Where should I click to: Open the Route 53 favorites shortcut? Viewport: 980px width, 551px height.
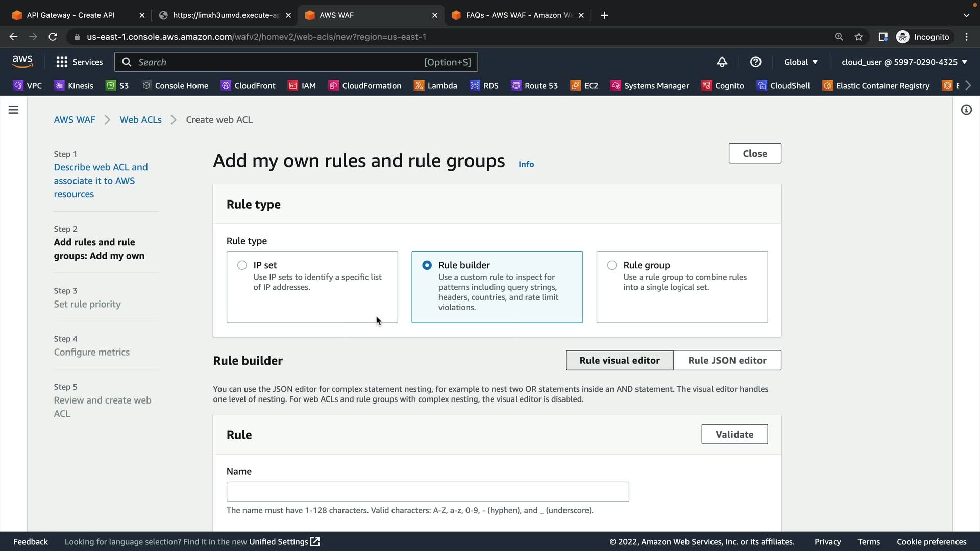click(x=534, y=85)
